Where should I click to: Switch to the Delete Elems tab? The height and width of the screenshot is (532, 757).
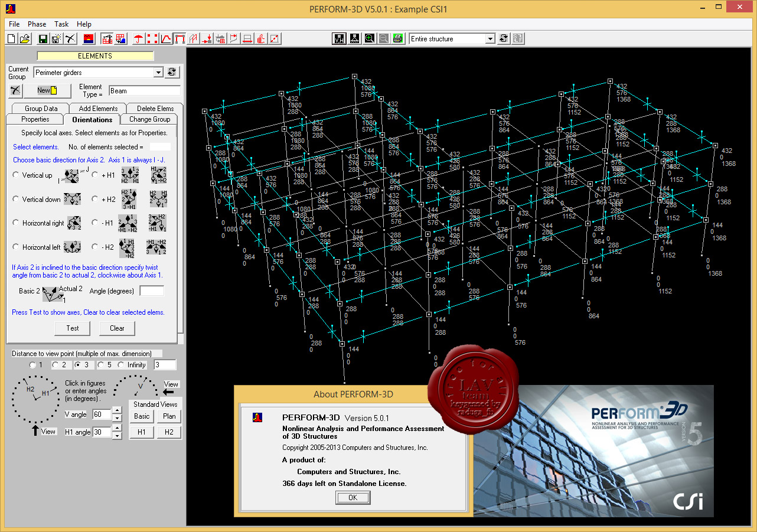click(x=155, y=109)
